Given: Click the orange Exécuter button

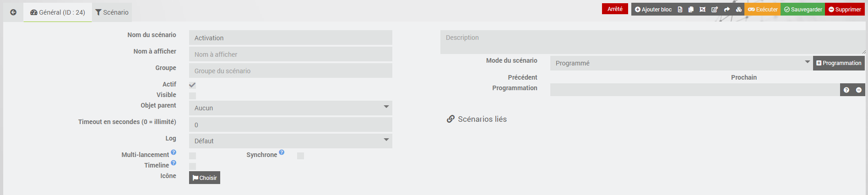Looking at the screenshot, I should (763, 10).
